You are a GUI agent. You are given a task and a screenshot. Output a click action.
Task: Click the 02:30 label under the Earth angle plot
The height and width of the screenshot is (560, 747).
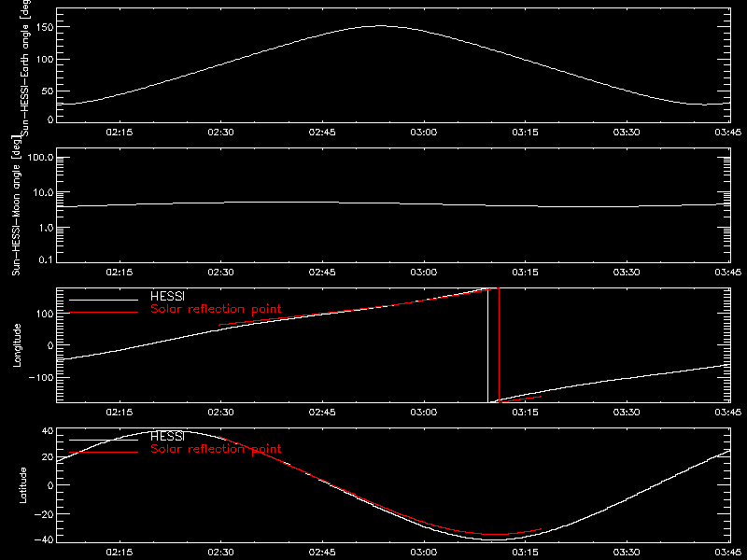pos(220,132)
